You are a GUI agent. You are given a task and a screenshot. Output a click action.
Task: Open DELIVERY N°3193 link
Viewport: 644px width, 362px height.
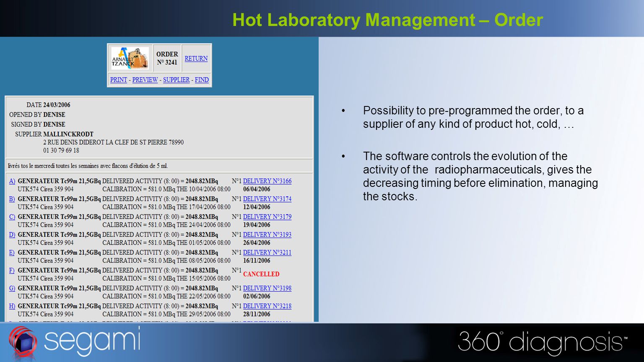[267, 235]
